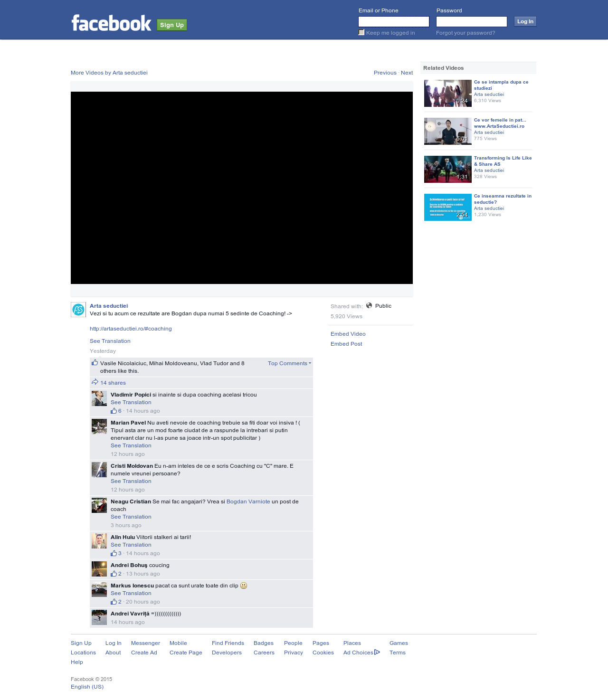Click the Embed Video link
Screen dimensions: 608x700
point(348,334)
